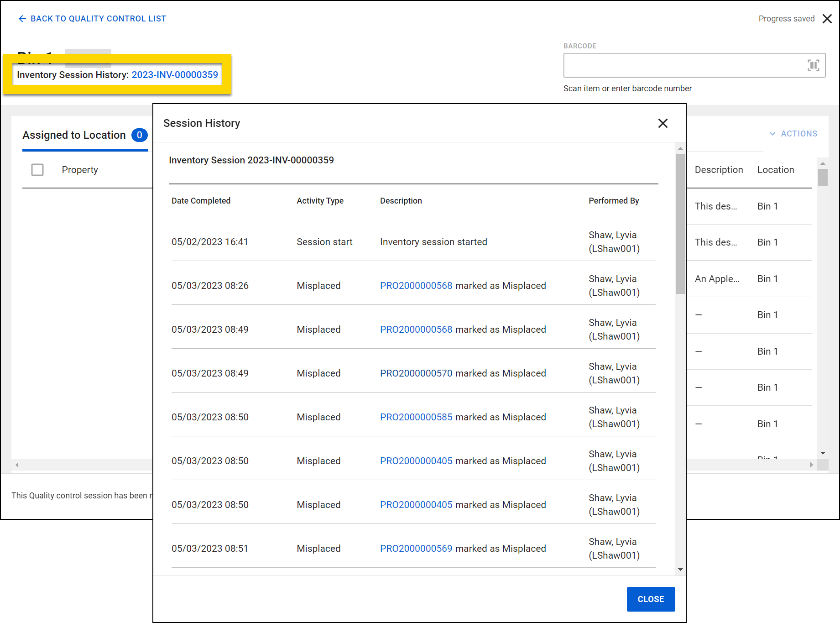Collapse the ACTIONS menu chevron
This screenshot has height=623, width=840.
pyautogui.click(x=772, y=133)
